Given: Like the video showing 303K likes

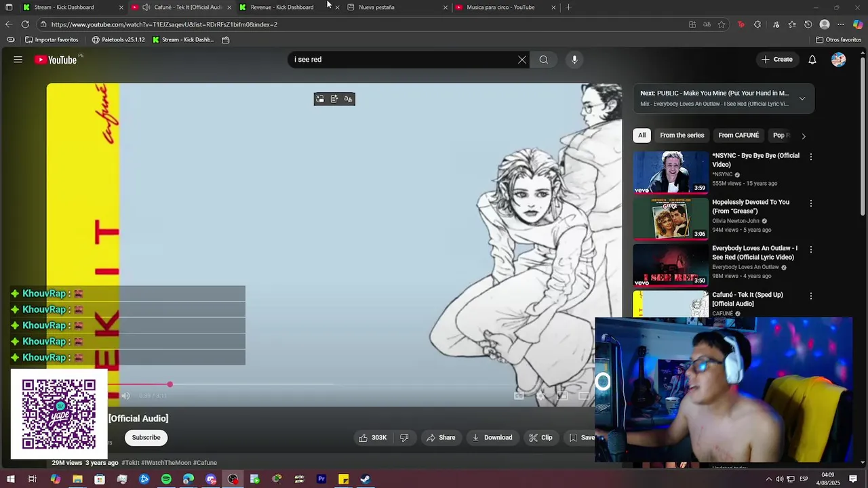Looking at the screenshot, I should tap(373, 438).
